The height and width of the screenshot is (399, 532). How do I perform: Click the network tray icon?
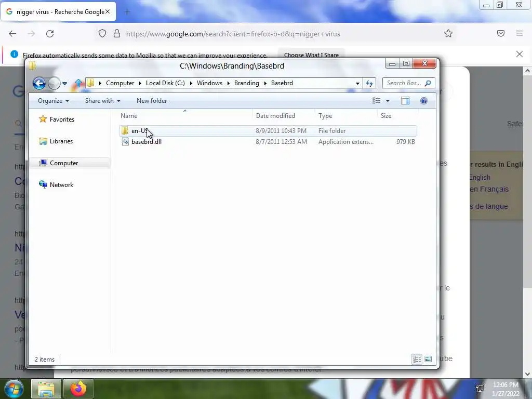(x=480, y=389)
